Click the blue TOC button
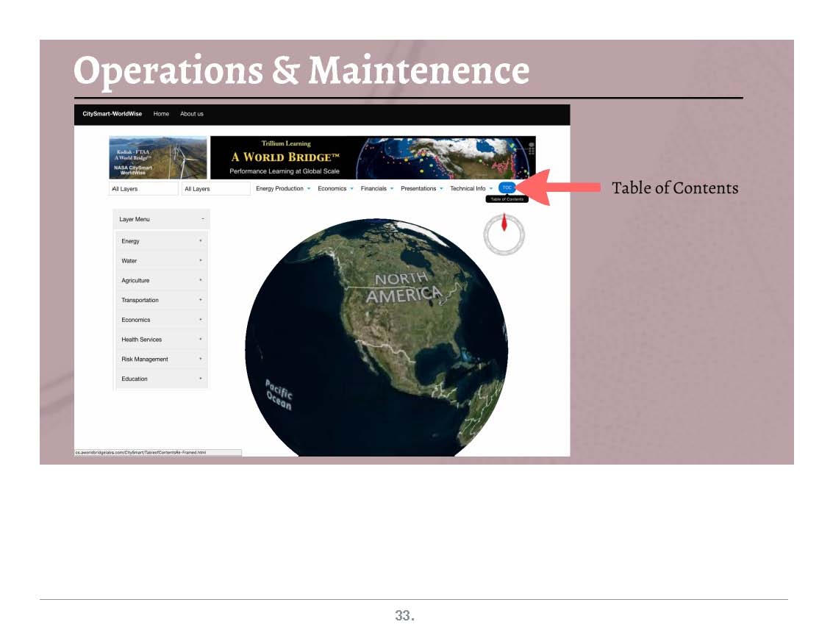Image resolution: width=833 pixels, height=644 pixels. (507, 188)
